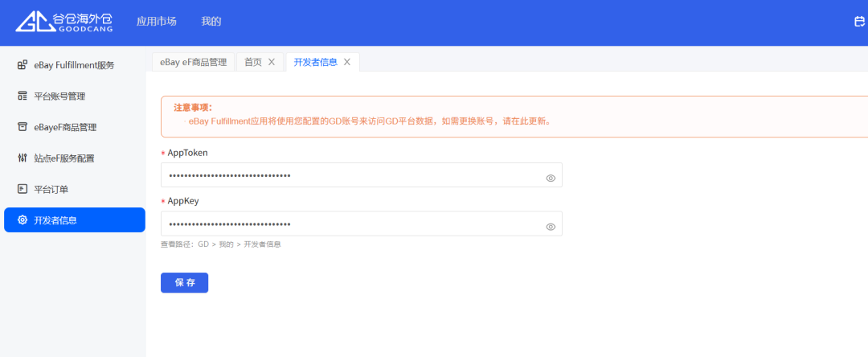Reveal the AppKey value via eye icon
The width and height of the screenshot is (868, 357).
[x=551, y=227]
